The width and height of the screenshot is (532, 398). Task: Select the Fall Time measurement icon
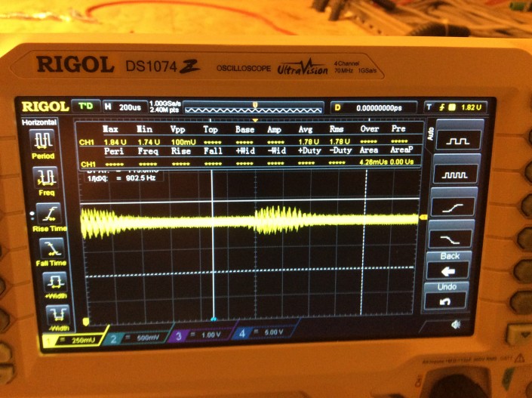pyautogui.click(x=51, y=248)
